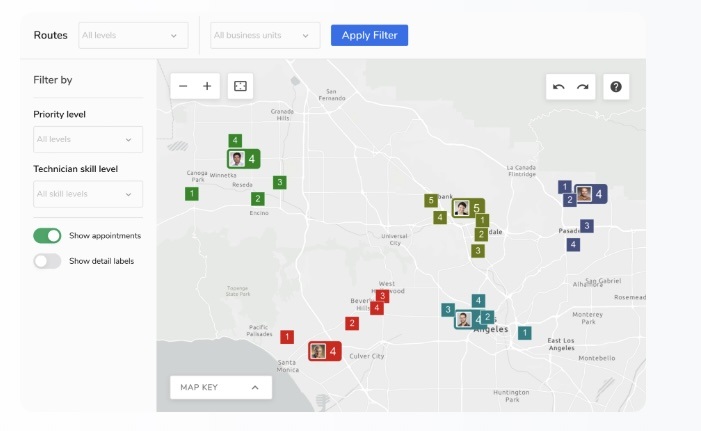
Task: Click green stop 2 above Encino
Action: [258, 199]
